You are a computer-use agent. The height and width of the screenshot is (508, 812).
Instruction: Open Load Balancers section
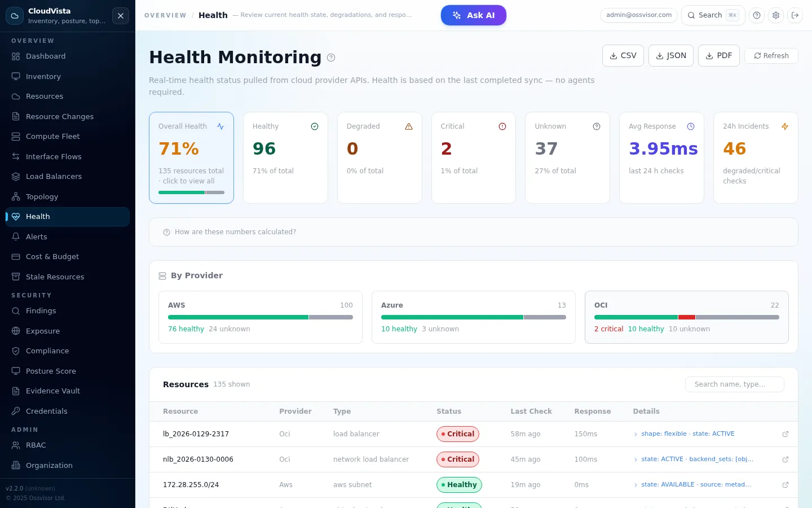pyautogui.click(x=68, y=177)
